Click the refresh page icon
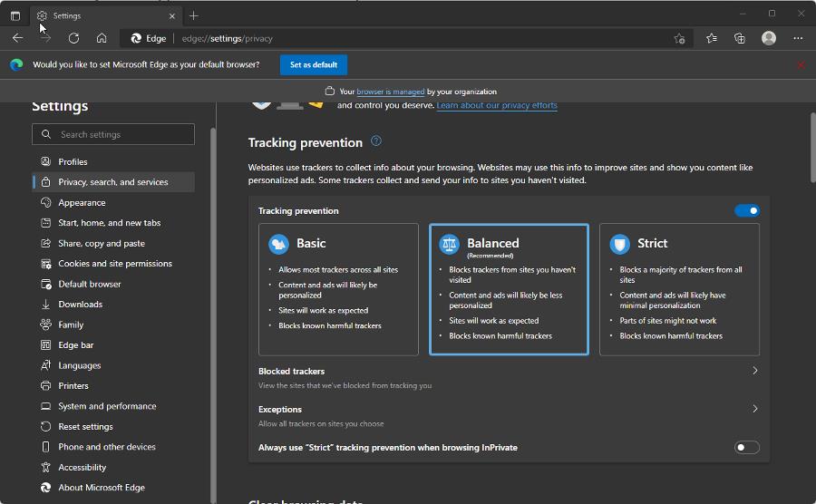Viewport: 816px width, 504px height. (x=73, y=38)
